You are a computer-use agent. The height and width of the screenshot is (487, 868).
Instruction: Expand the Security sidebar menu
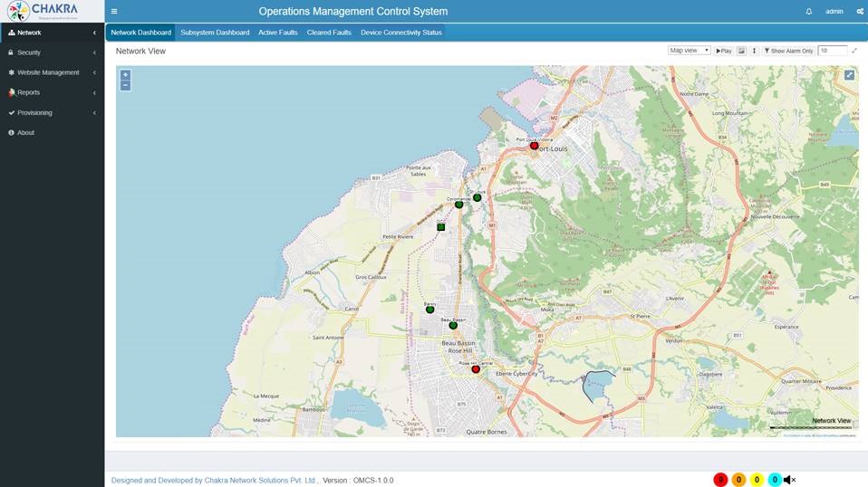[x=52, y=53]
